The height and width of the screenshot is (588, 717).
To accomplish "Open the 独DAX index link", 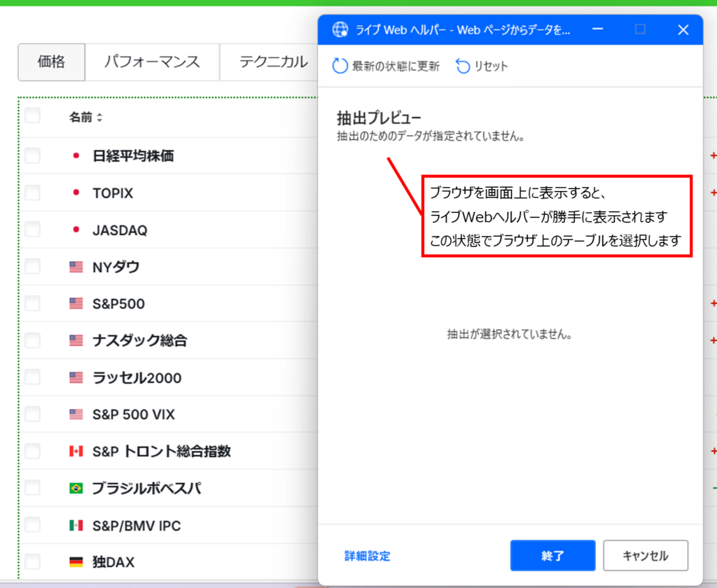I will 113,562.
